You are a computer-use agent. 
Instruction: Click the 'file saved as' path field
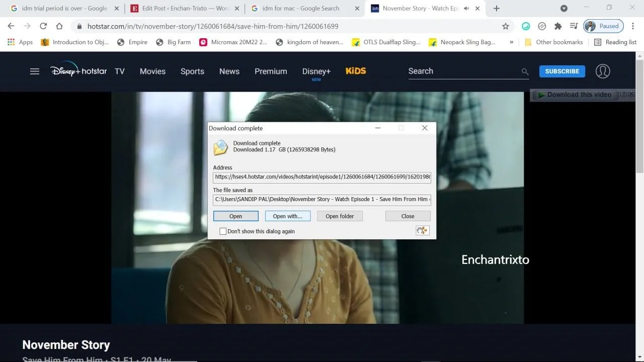tap(322, 200)
